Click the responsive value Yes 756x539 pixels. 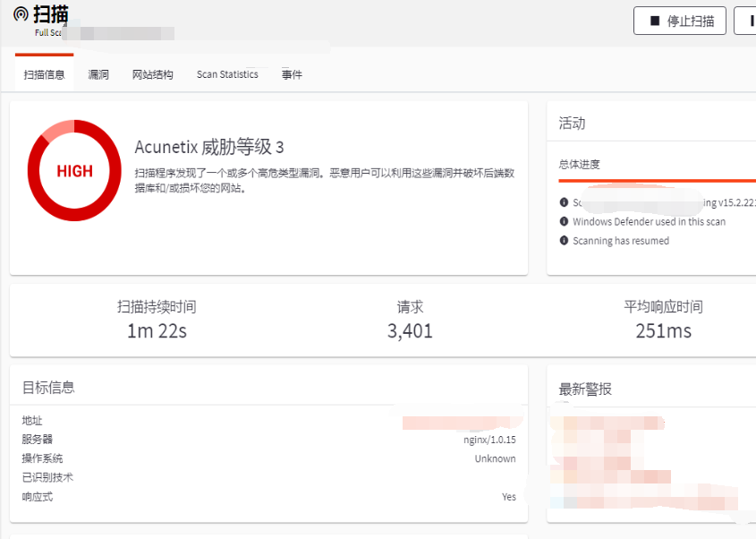(x=509, y=497)
